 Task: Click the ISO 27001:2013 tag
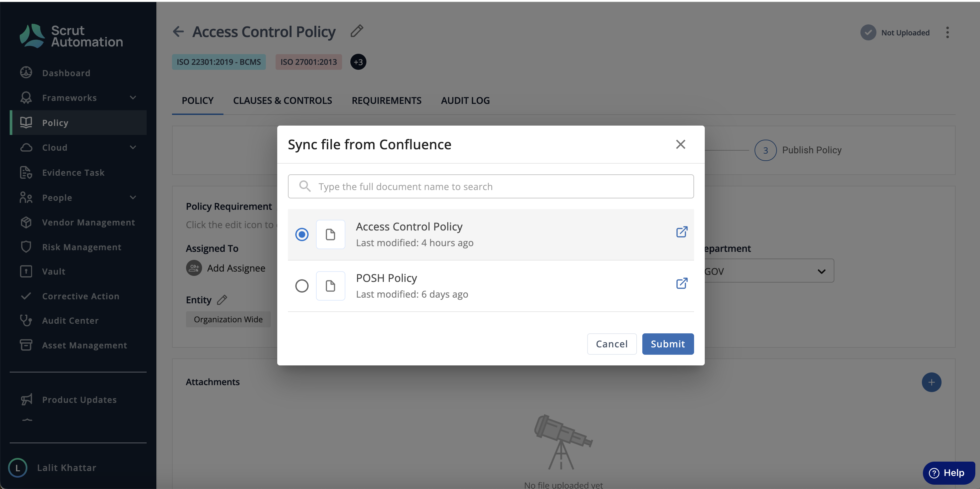308,62
